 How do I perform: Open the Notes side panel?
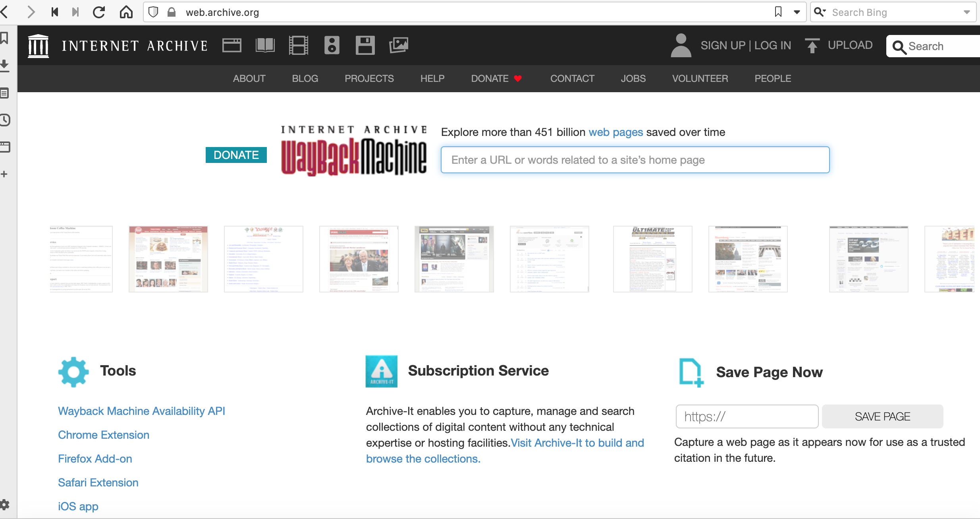(5, 93)
